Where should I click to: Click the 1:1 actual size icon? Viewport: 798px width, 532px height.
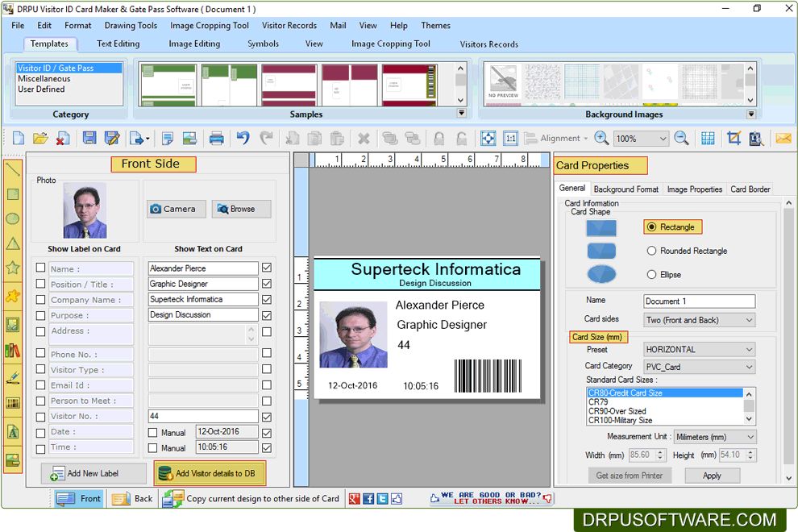(x=510, y=138)
